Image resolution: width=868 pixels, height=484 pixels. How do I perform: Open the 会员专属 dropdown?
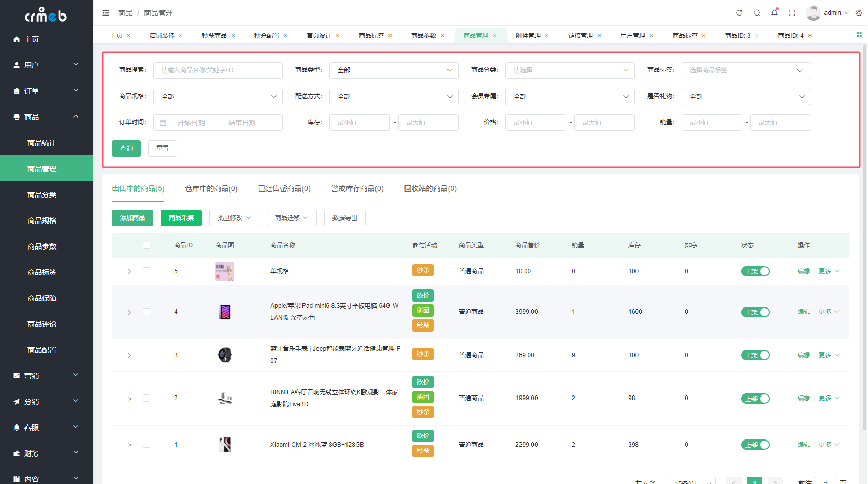point(570,97)
